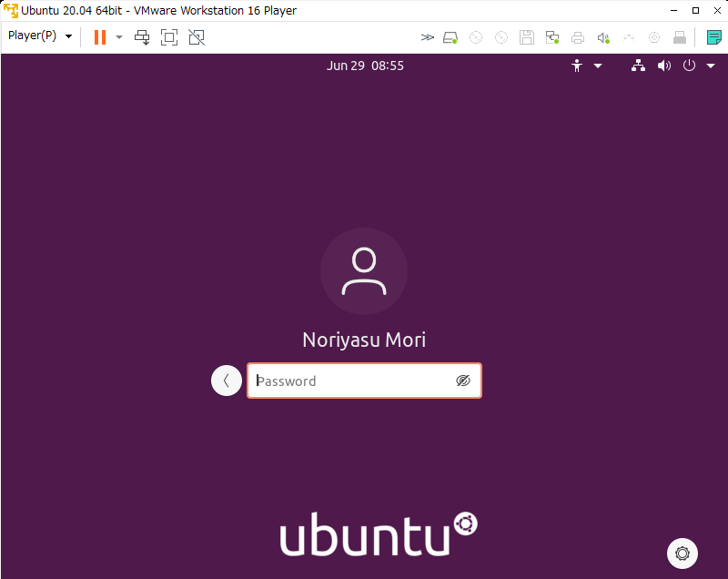Click the hard disk device icon

coord(450,37)
